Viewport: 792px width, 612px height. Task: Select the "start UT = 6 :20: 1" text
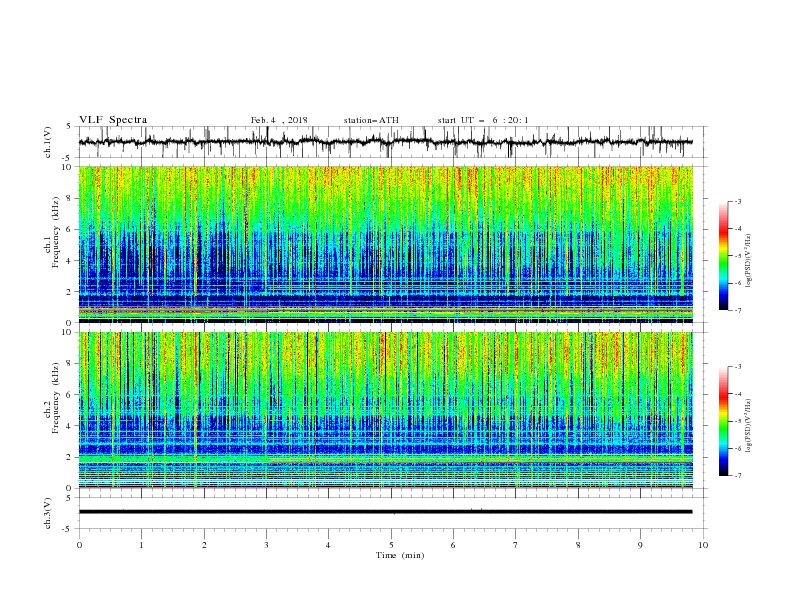483,120
